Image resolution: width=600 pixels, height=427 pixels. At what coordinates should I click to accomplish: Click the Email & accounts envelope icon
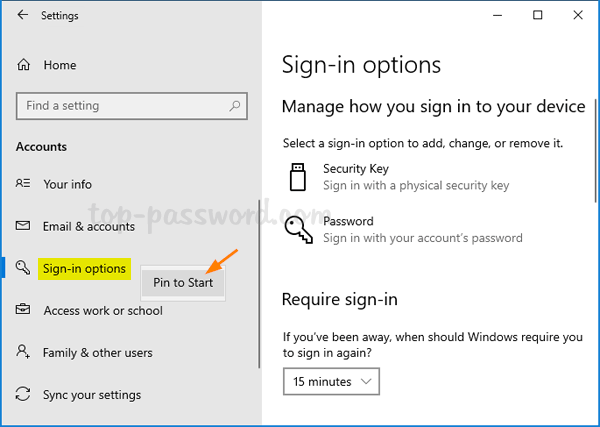coord(24,226)
